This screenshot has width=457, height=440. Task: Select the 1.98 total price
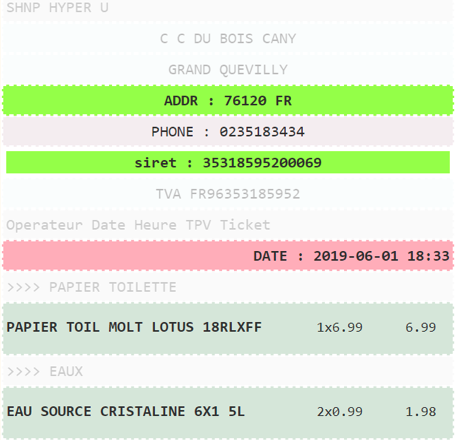[421, 412]
